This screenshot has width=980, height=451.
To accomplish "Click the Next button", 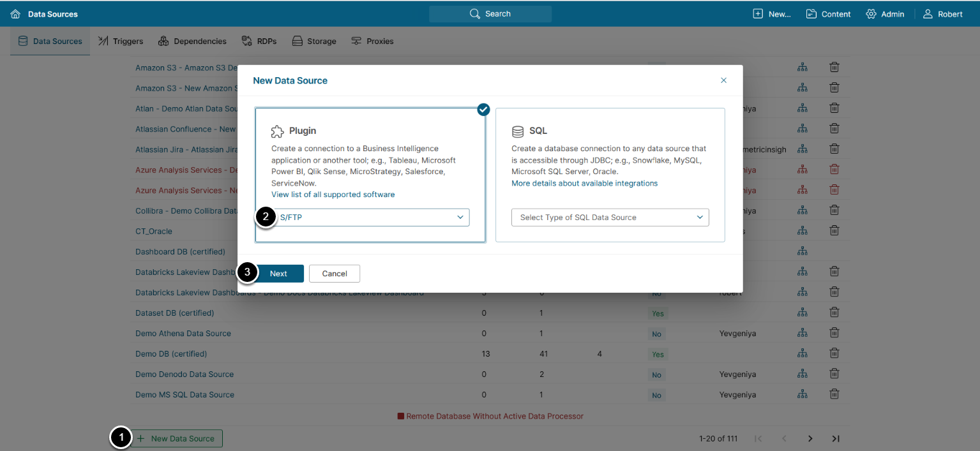I will pos(278,274).
